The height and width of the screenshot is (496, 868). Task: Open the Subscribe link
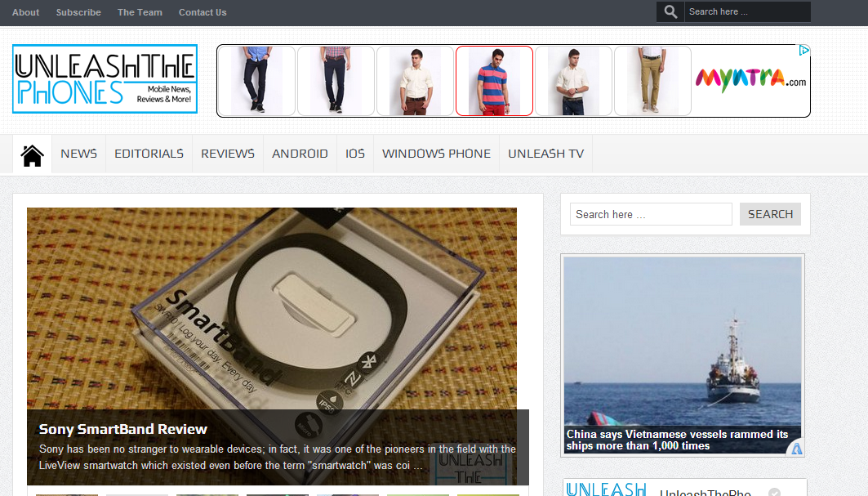coord(78,12)
